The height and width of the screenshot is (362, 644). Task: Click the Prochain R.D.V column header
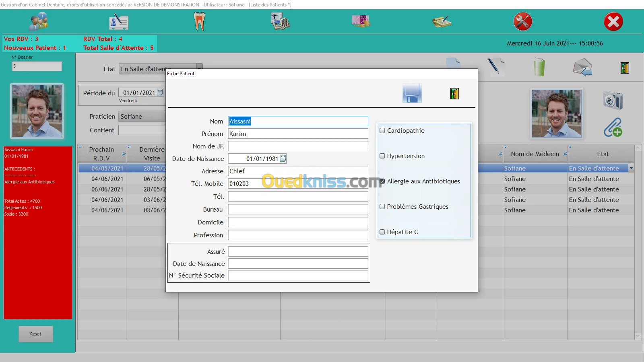tap(101, 154)
